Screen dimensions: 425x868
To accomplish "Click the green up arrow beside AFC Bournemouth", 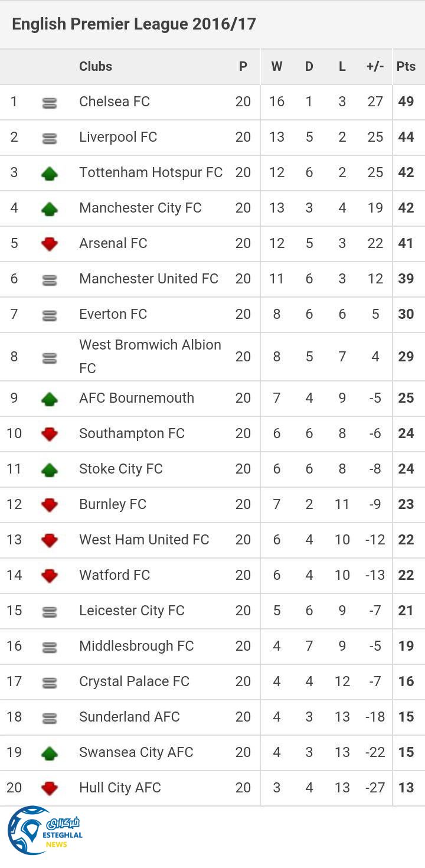I will 50,399.
